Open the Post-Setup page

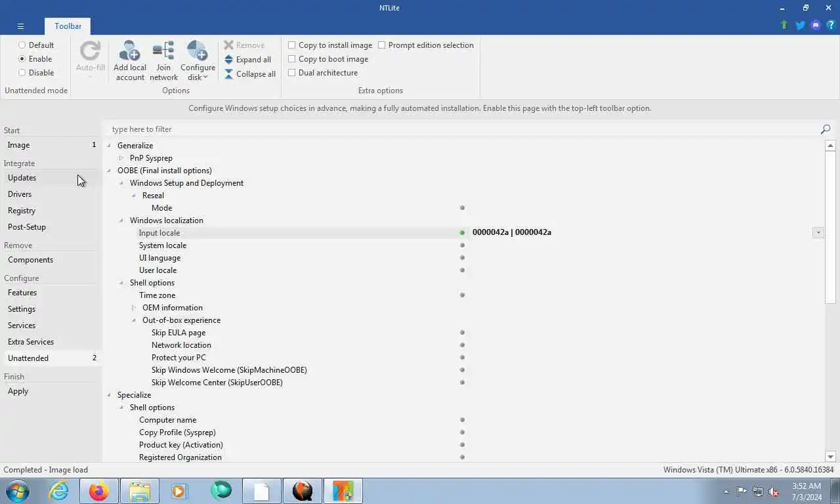[x=51, y=227]
